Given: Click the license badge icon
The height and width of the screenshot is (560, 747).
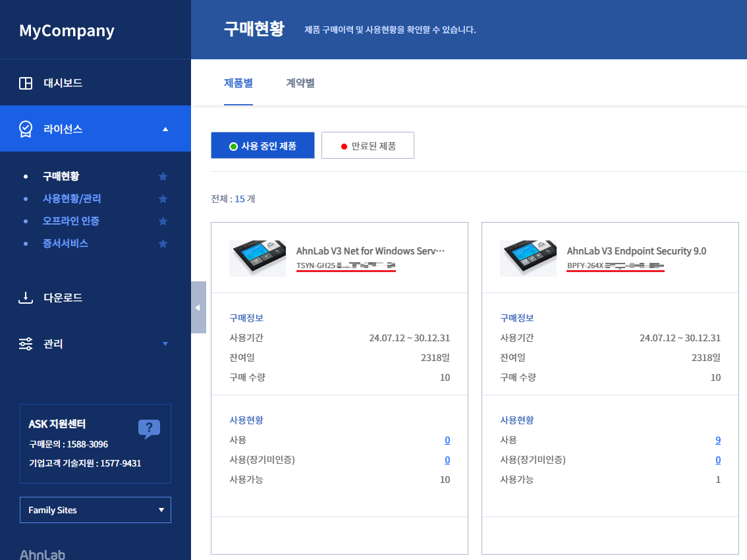Looking at the screenshot, I should point(25,129).
